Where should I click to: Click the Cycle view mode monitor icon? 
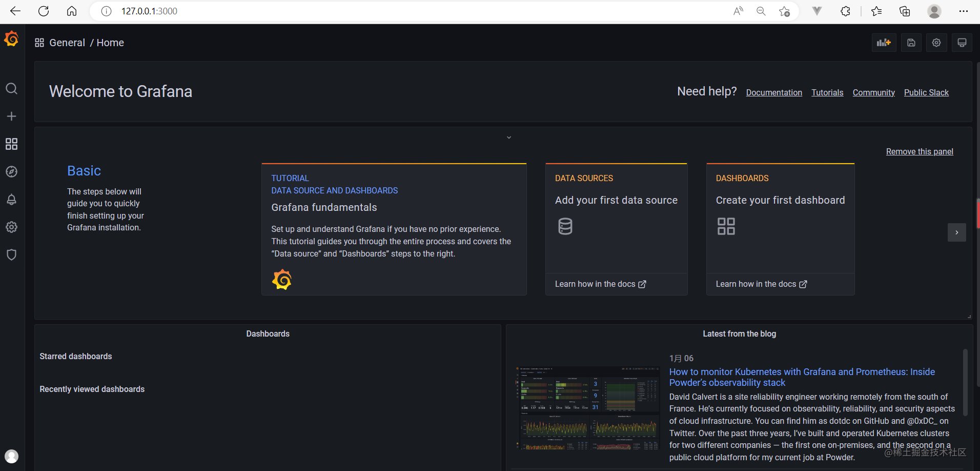coord(962,43)
